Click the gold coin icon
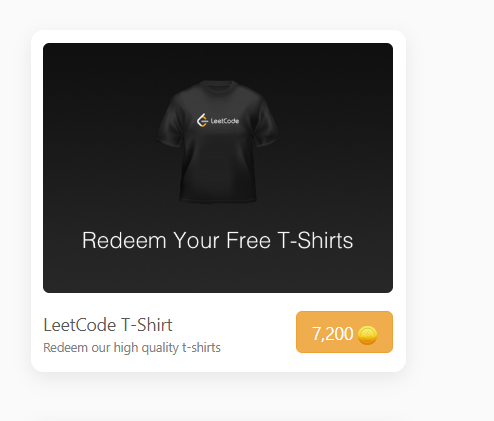This screenshot has width=494, height=421. pos(367,335)
